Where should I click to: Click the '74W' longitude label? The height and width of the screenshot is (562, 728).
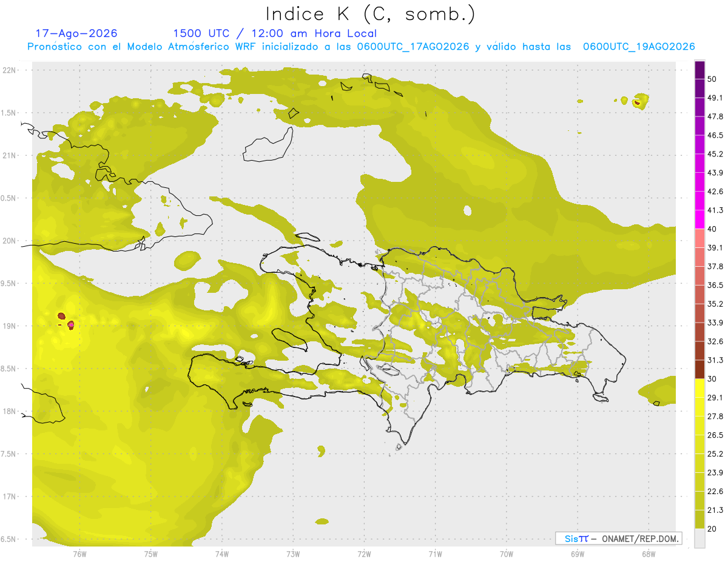tap(222, 554)
